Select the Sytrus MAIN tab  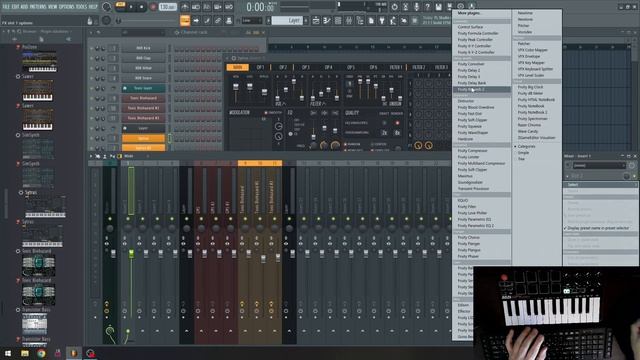point(238,67)
